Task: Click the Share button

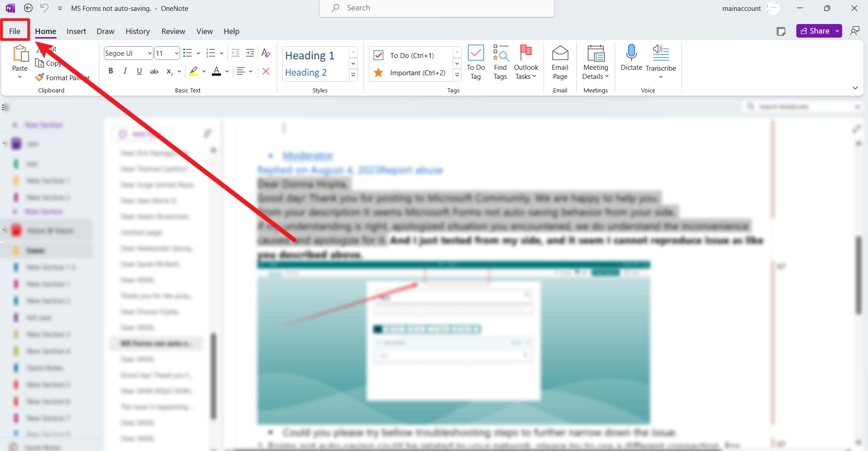Action: pos(815,31)
